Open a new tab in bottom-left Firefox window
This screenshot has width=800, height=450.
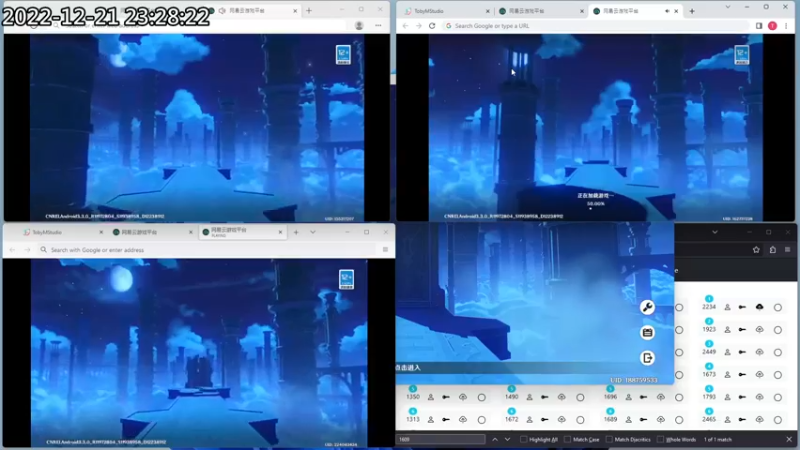pyautogui.click(x=296, y=232)
